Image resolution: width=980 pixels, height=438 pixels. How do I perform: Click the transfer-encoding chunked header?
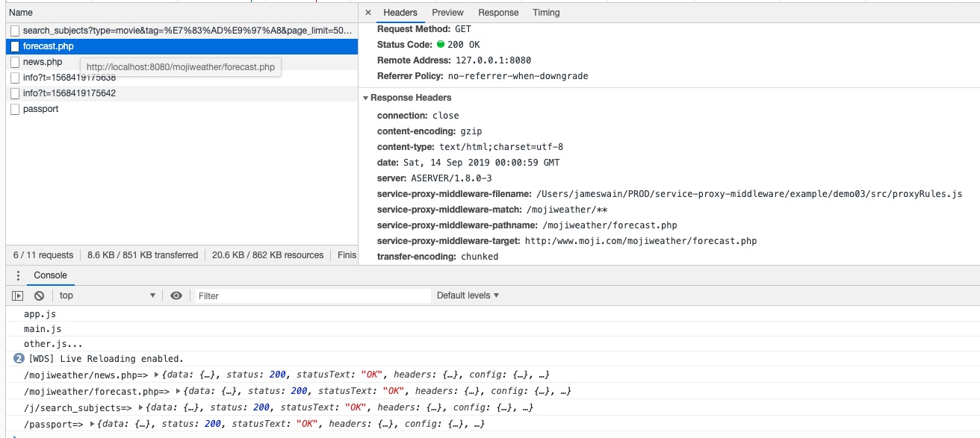click(x=438, y=257)
